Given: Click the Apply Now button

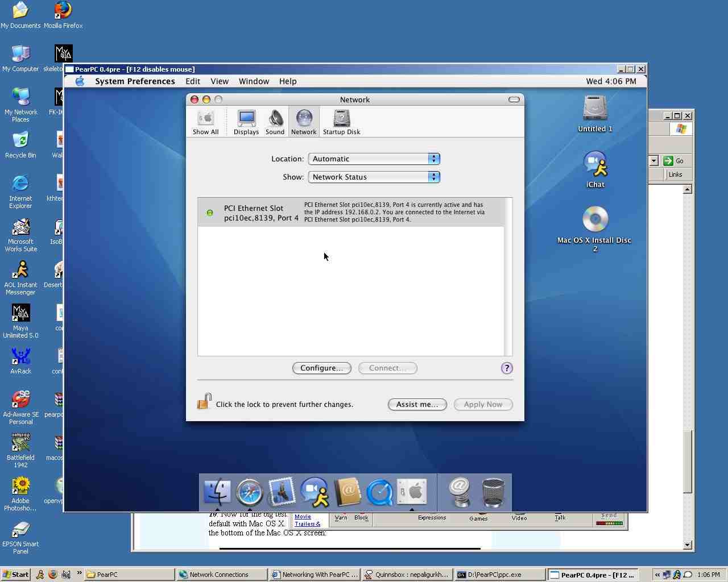Looking at the screenshot, I should click(x=483, y=405).
